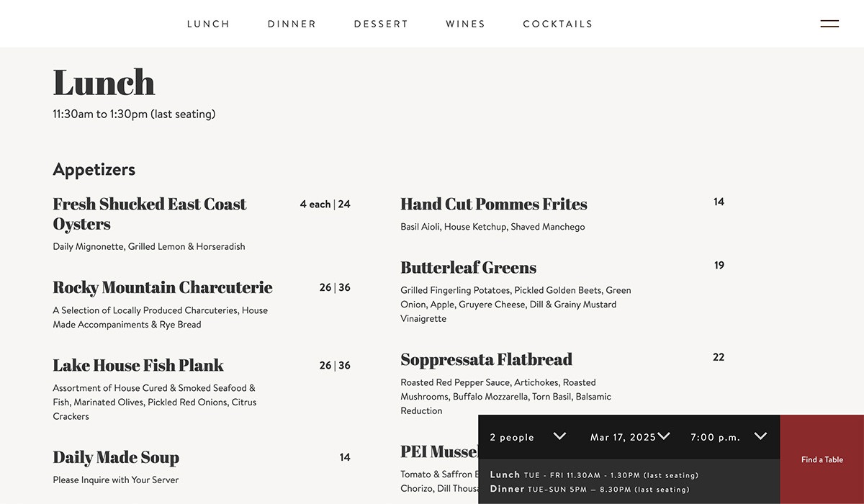Select the Lake House Fish Plank title
This screenshot has height=504, width=864.
pyautogui.click(x=138, y=365)
